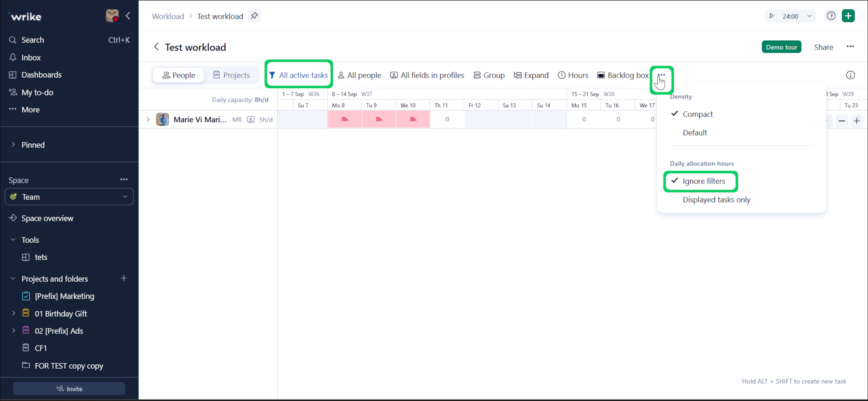
Task: Open the Space options menu
Action: coord(124,180)
